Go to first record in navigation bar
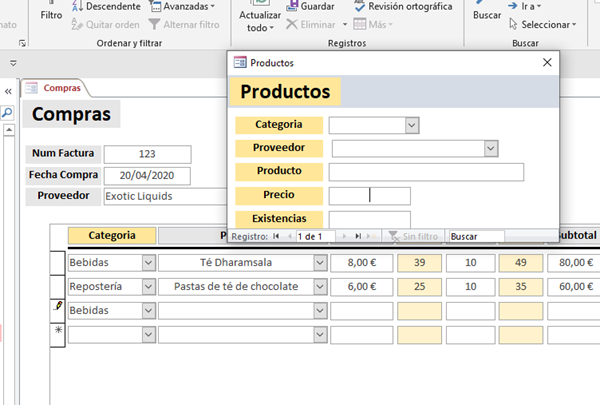This screenshot has width=600, height=405. click(276, 236)
